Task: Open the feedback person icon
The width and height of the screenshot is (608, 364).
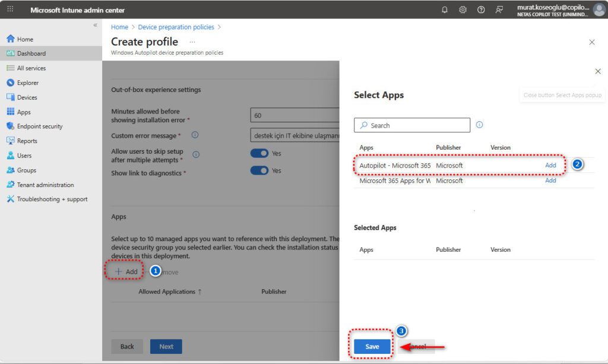Action: pyautogui.click(x=499, y=10)
